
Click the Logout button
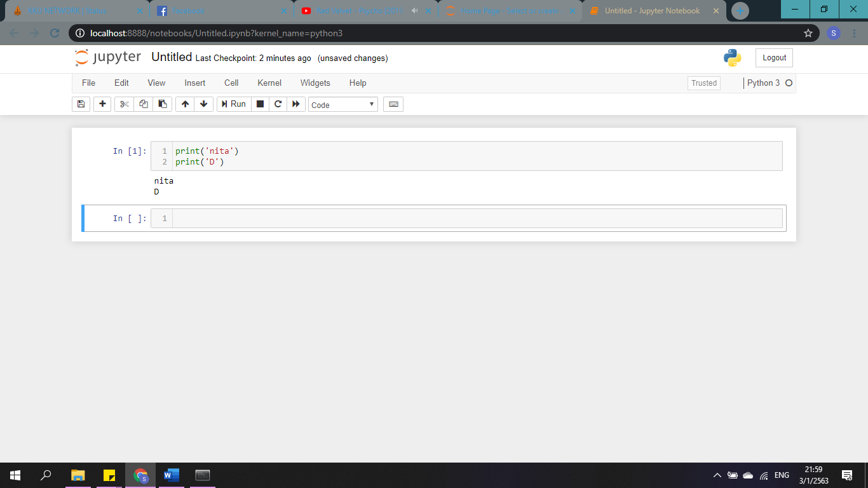click(x=774, y=58)
